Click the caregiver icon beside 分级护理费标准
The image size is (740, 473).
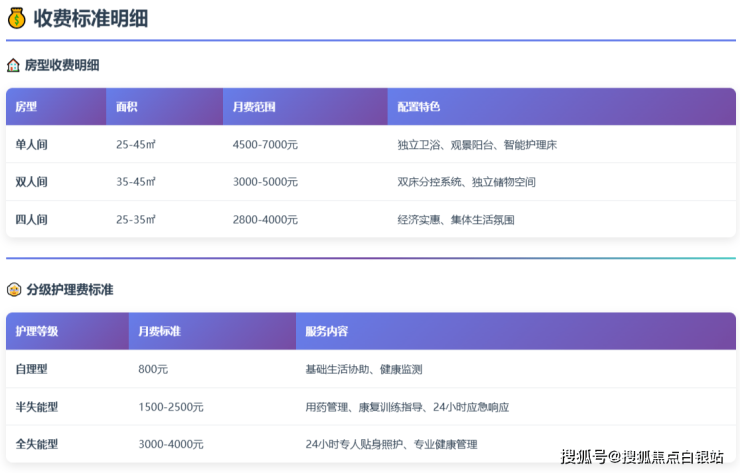[14, 290]
